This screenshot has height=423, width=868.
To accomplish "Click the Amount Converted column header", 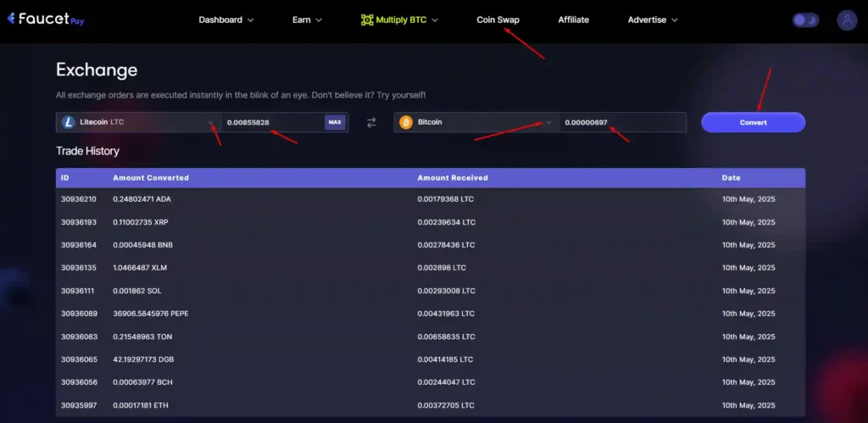I will tap(151, 178).
